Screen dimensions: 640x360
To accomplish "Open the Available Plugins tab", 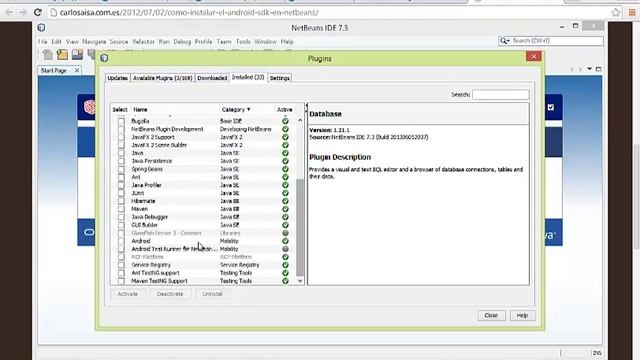I will coord(162,78).
